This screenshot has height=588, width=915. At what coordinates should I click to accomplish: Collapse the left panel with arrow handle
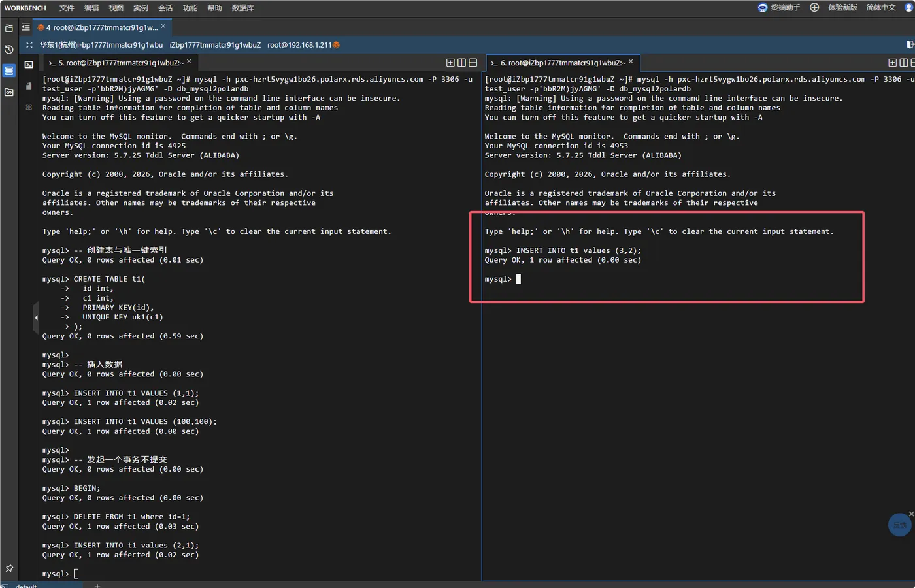36,318
